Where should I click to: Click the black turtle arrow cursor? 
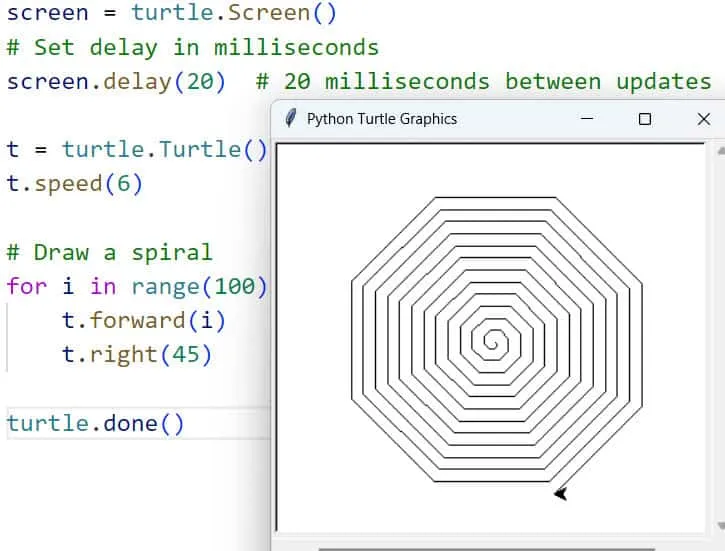tap(560, 492)
